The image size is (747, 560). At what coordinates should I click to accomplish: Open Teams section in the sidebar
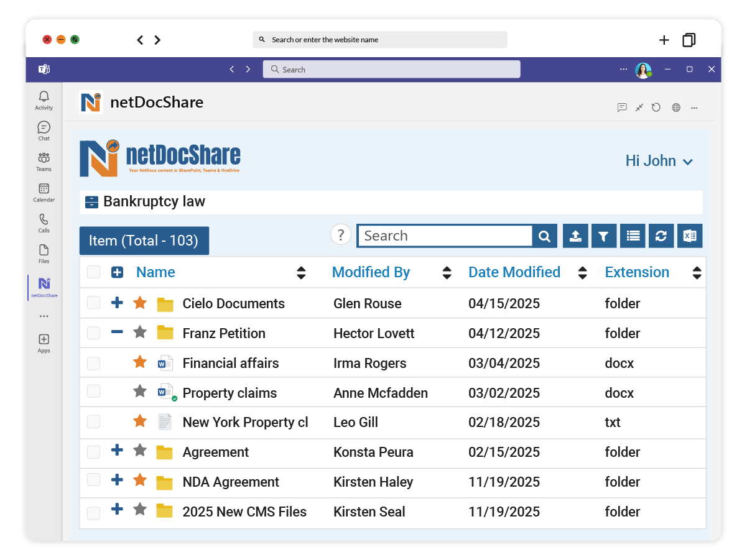(x=44, y=162)
